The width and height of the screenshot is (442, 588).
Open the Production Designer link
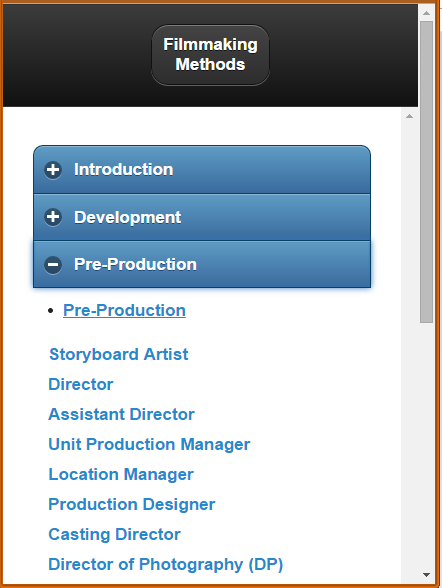coord(132,504)
